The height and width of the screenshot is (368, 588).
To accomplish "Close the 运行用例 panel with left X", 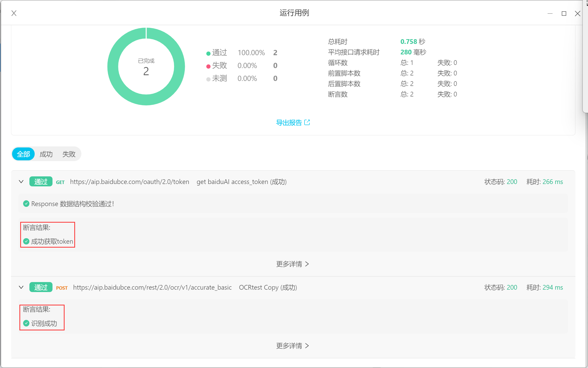I will click(14, 13).
